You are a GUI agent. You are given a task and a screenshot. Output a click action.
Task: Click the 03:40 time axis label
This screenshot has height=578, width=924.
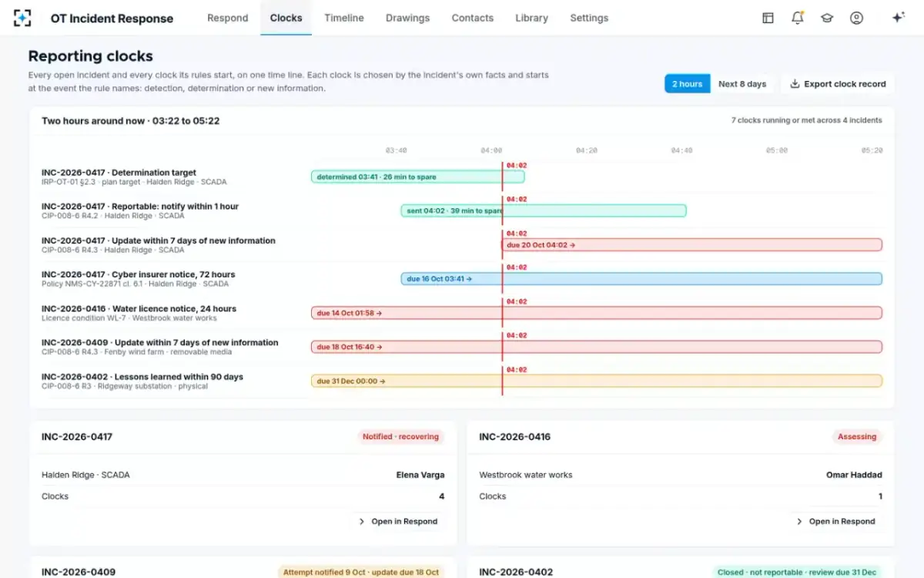[x=397, y=150]
